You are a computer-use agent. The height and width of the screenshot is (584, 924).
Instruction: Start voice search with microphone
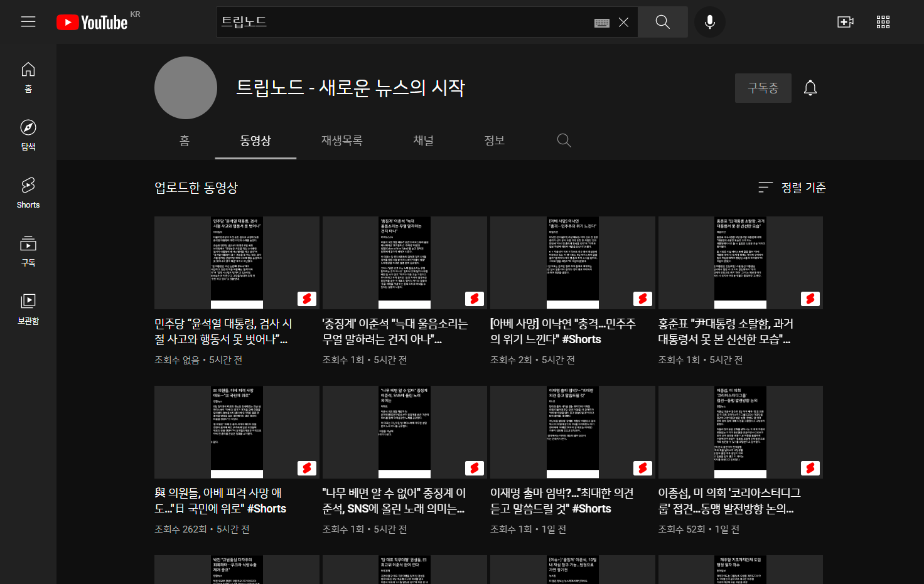[x=709, y=22]
